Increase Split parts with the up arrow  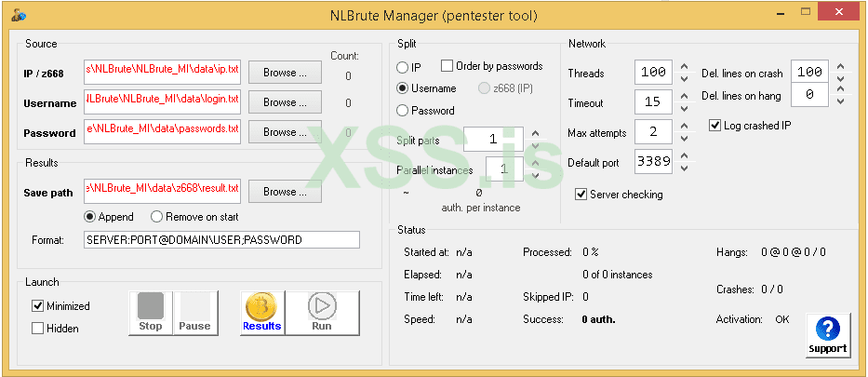click(x=535, y=133)
